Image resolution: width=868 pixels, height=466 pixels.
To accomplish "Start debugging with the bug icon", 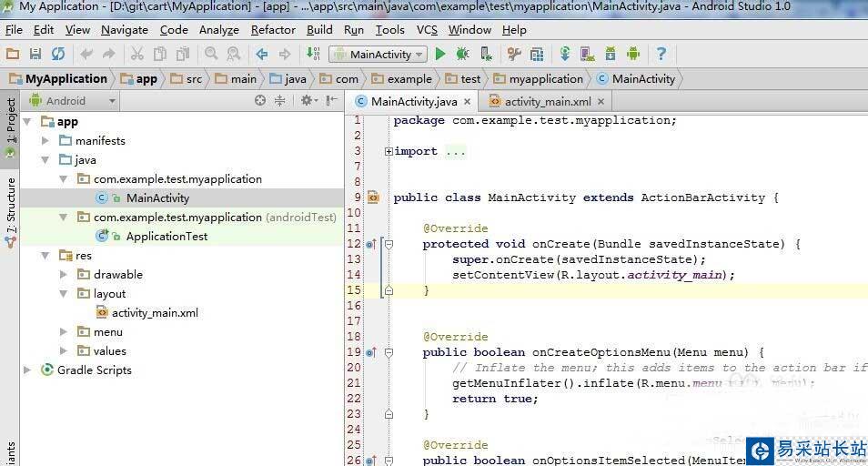I will pyautogui.click(x=463, y=54).
